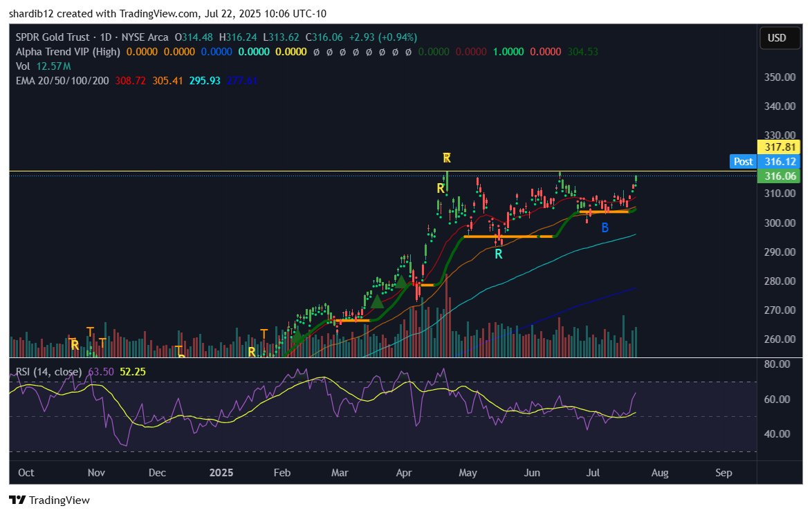Screen dimensions: 812x515
Task: Click the green 316.06 last price label
Action: (x=780, y=176)
